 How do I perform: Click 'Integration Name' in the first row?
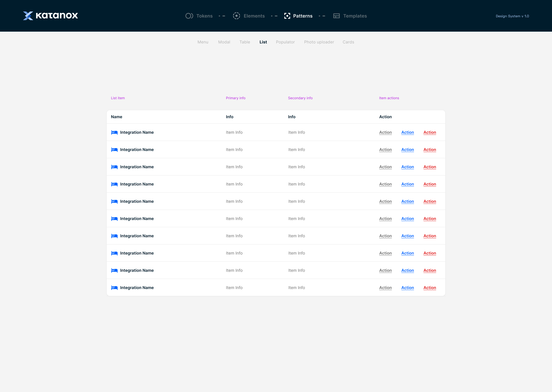click(137, 132)
